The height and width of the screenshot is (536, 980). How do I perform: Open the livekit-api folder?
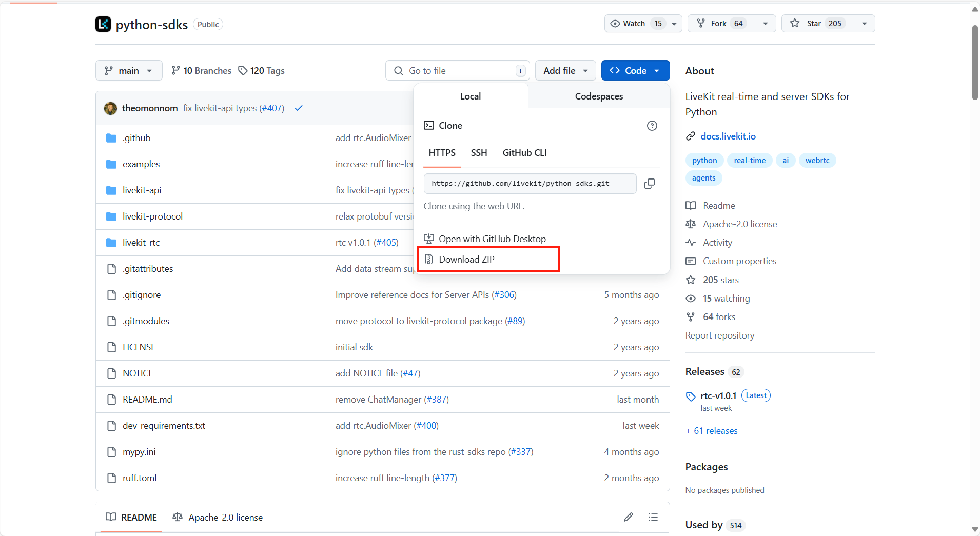coord(142,190)
